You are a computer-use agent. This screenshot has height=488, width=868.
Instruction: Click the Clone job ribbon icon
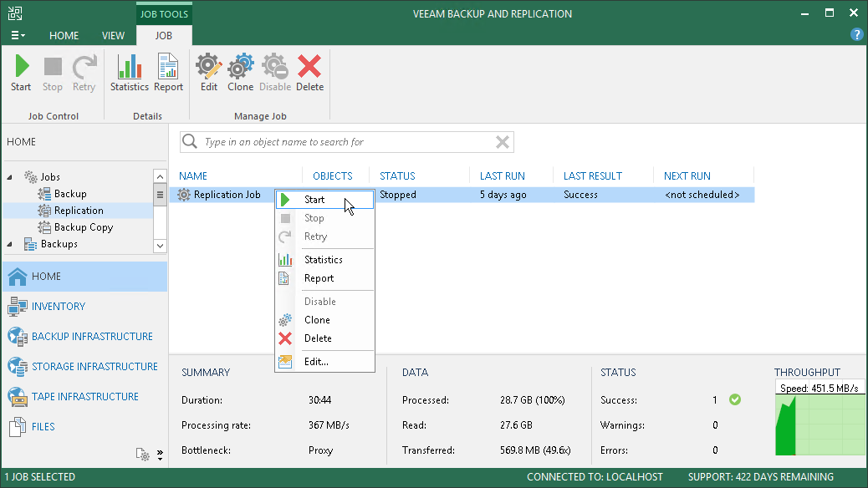tap(240, 73)
